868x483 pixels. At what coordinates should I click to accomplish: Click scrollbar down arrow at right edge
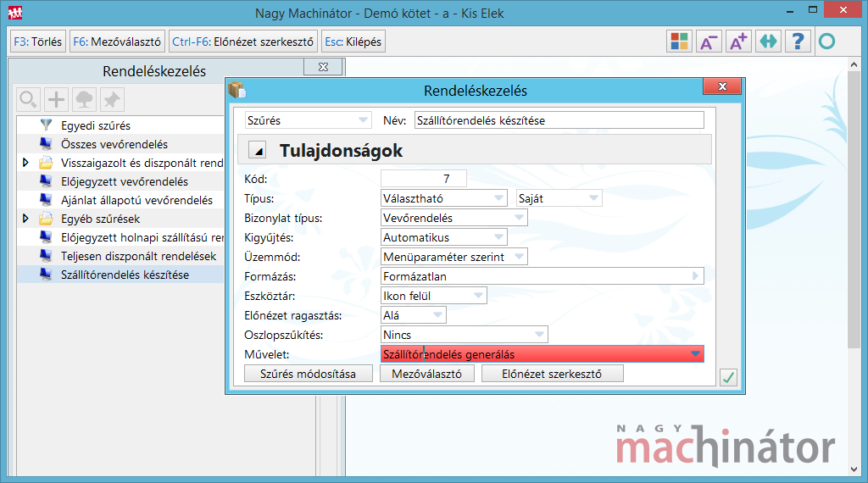(854, 469)
